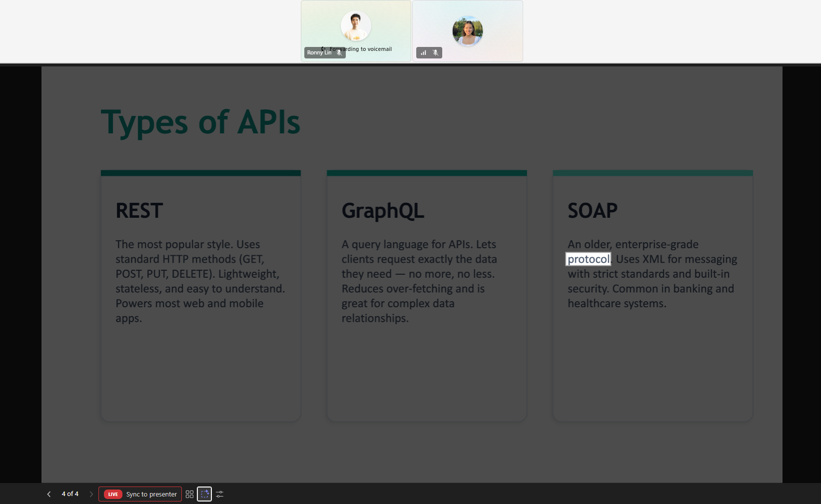The image size is (821, 504).
Task: Click the Ronny Lin name label
Action: tap(319, 52)
